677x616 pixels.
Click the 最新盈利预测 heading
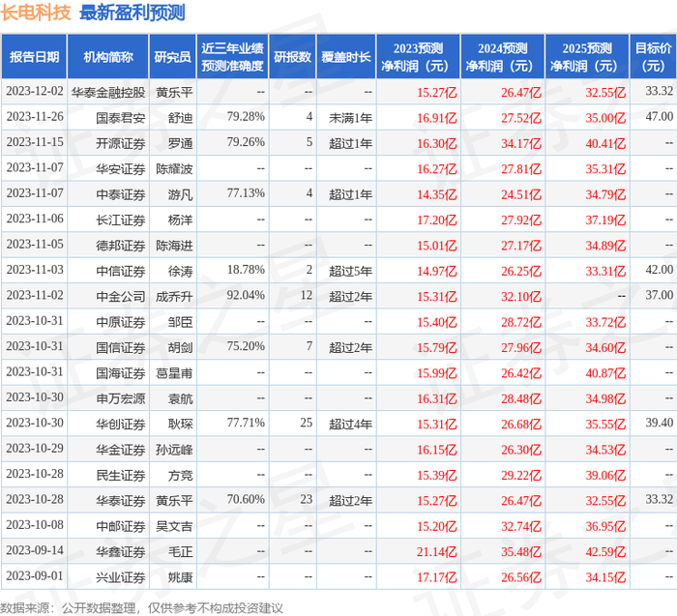[x=132, y=13]
